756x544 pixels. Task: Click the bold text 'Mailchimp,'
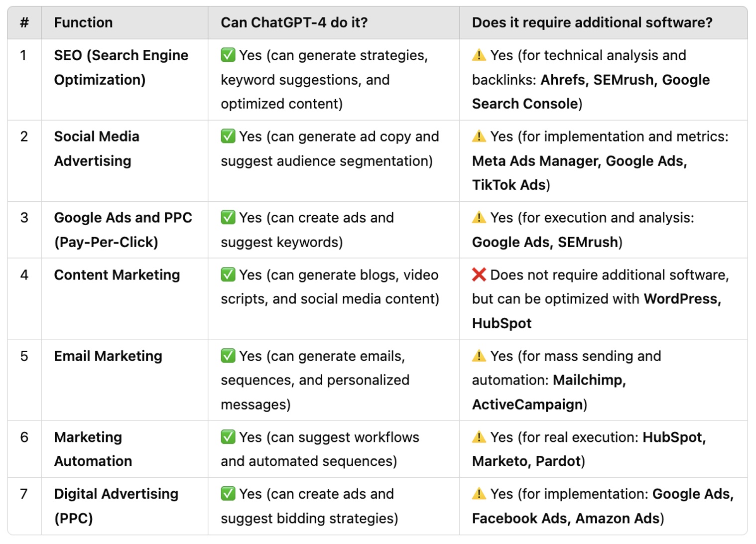(x=590, y=380)
